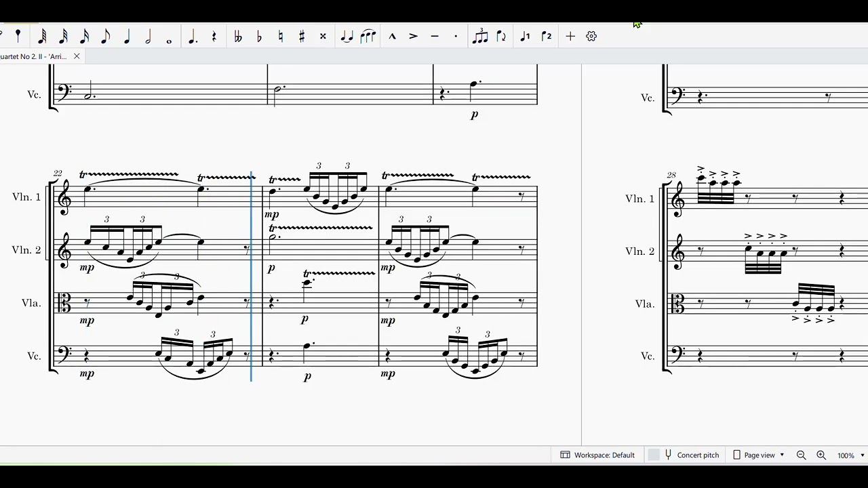Screen dimensions: 868x488
Task: Open the Workspace: Default selector
Action: tap(597, 455)
